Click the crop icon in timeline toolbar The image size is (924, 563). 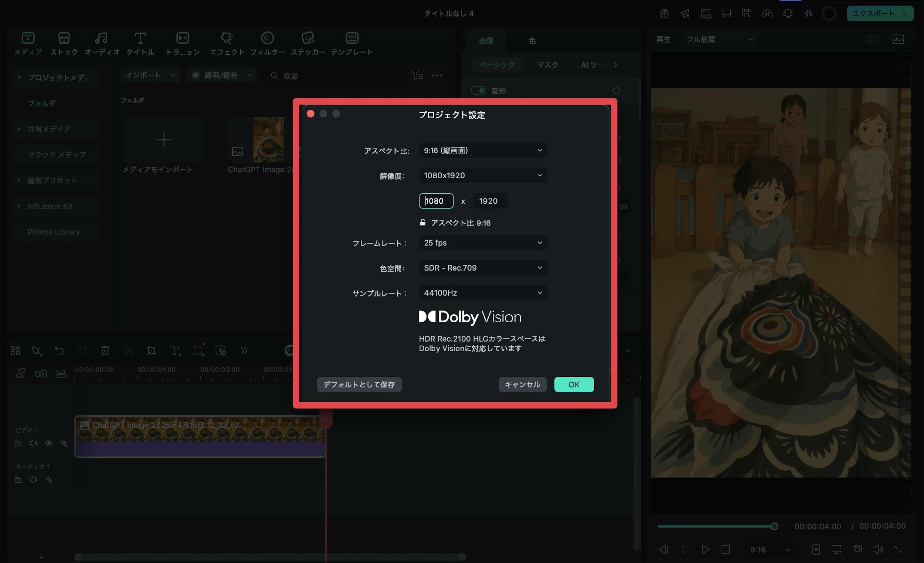coord(151,350)
